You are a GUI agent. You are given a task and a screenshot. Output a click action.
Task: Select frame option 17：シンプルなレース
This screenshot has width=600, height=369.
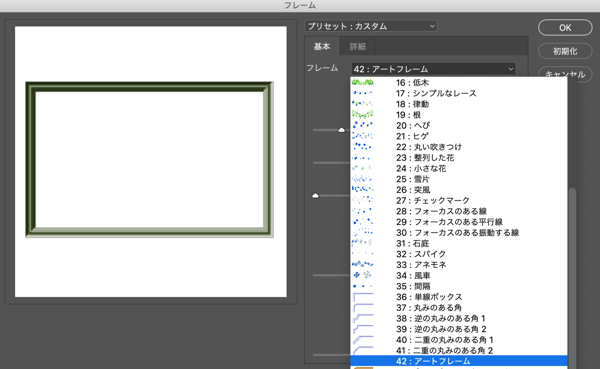458,93
